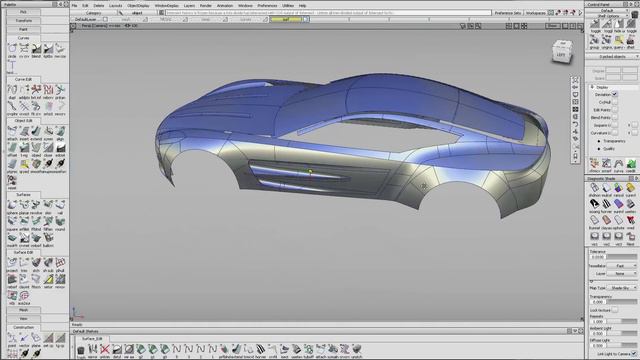The height and width of the screenshot is (360, 640).
Task: Select the round surface tool
Action: (x=60, y=222)
